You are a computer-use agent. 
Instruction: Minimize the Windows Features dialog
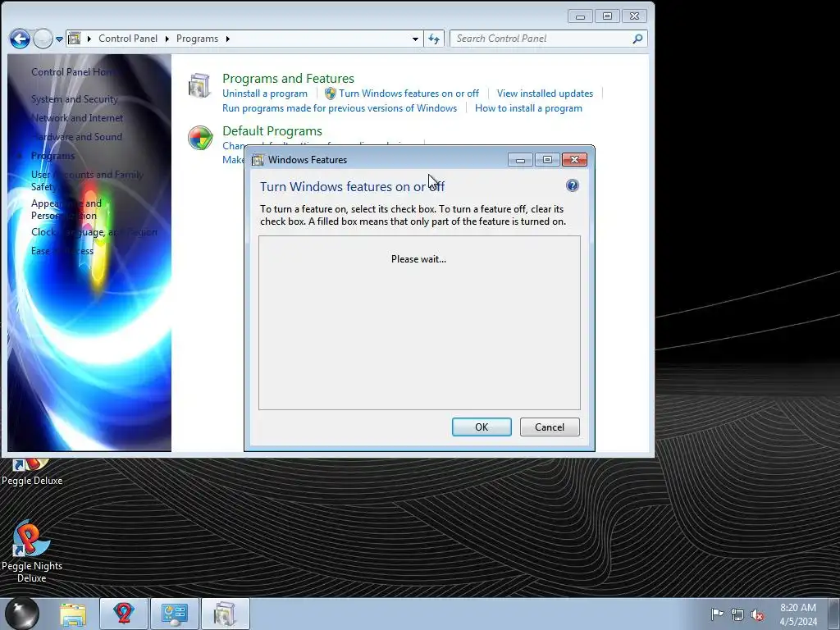[520, 160]
